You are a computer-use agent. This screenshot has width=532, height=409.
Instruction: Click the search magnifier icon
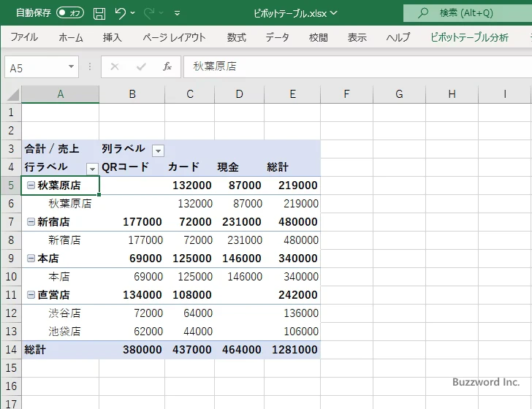pos(422,13)
